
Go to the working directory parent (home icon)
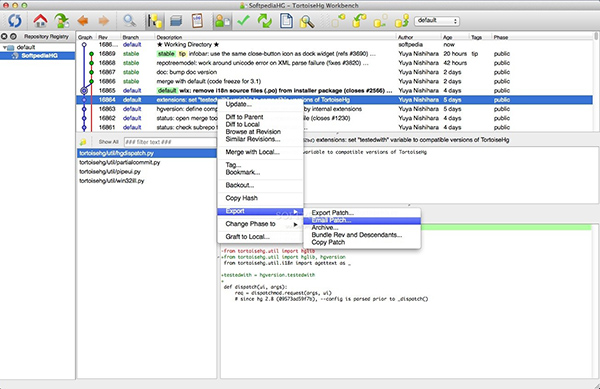(x=40, y=21)
